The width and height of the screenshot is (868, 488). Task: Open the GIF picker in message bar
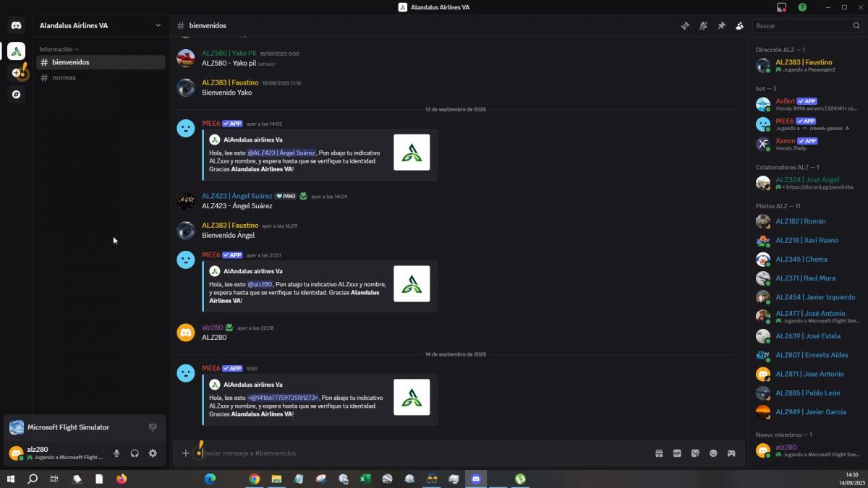click(677, 453)
